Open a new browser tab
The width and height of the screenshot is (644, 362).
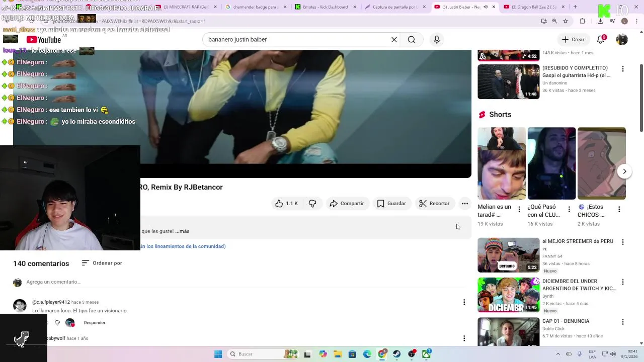(x=575, y=7)
